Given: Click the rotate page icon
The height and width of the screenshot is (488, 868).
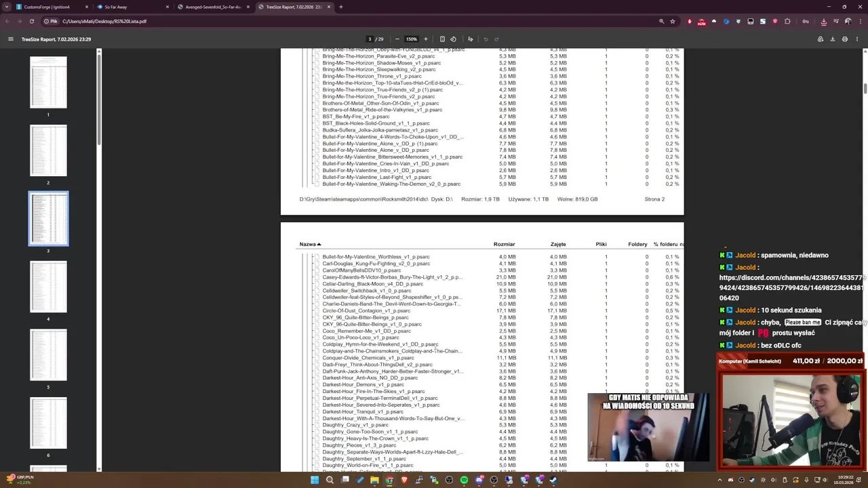Looking at the screenshot, I should 453,39.
